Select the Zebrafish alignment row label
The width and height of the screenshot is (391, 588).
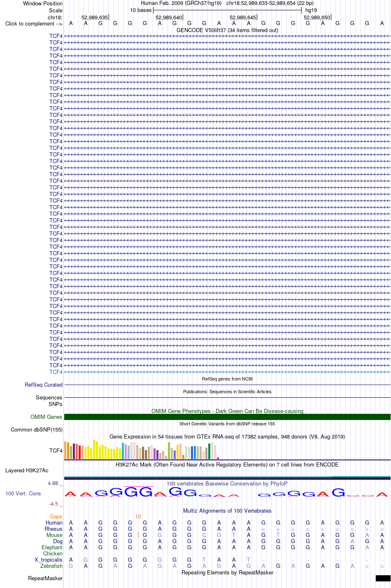click(x=51, y=566)
